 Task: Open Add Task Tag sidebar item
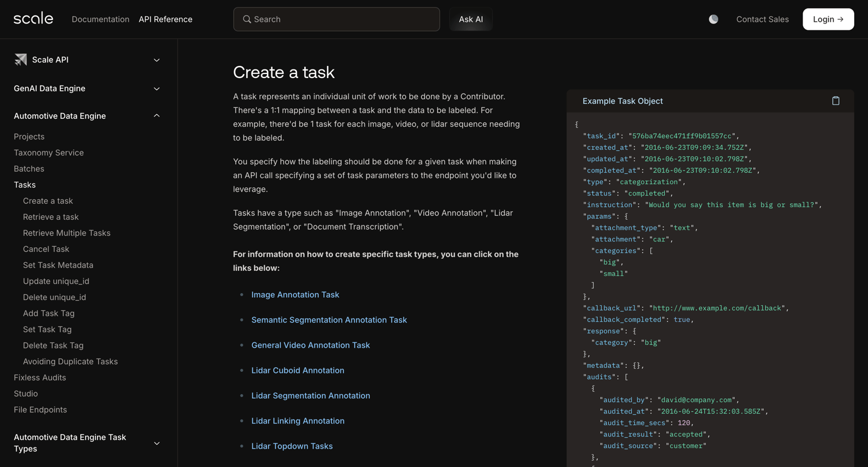(x=49, y=313)
